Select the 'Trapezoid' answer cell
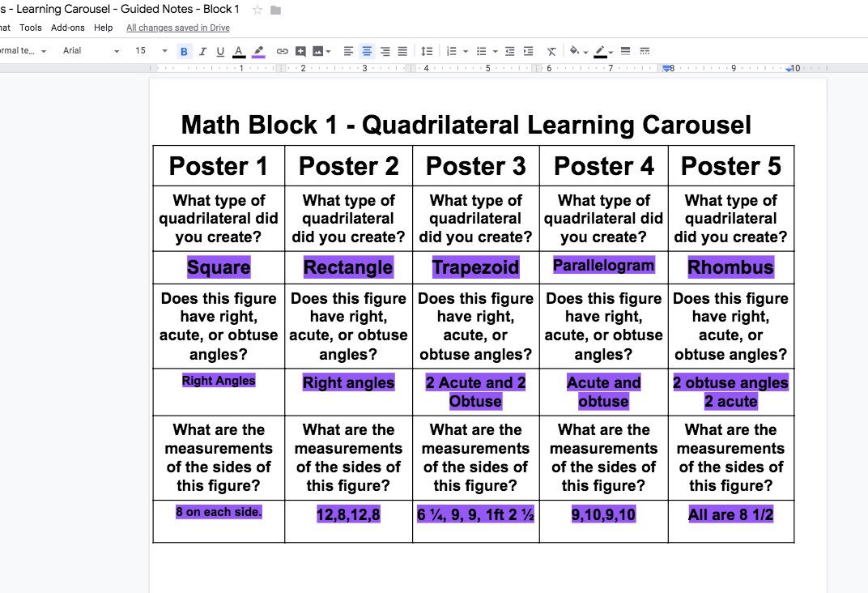The image size is (868, 593). (475, 267)
